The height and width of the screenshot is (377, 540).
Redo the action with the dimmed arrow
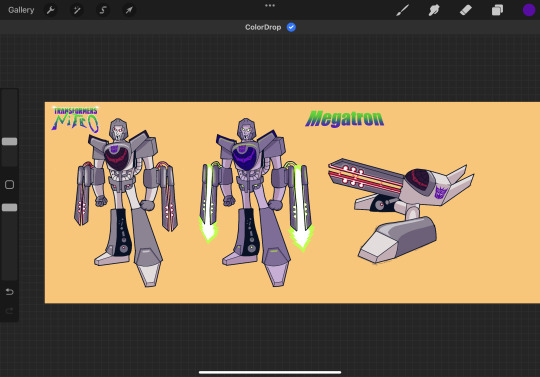point(9,311)
